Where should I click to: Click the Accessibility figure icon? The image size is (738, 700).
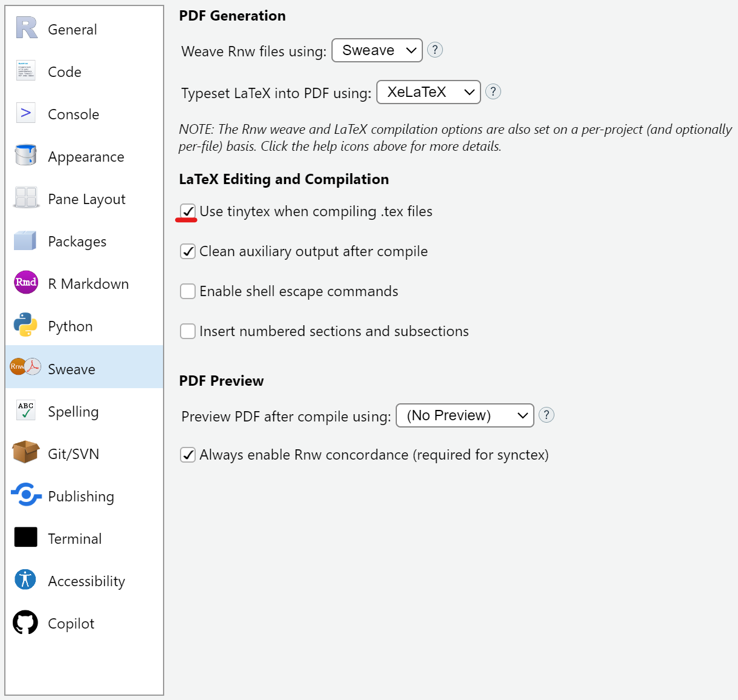click(x=26, y=580)
